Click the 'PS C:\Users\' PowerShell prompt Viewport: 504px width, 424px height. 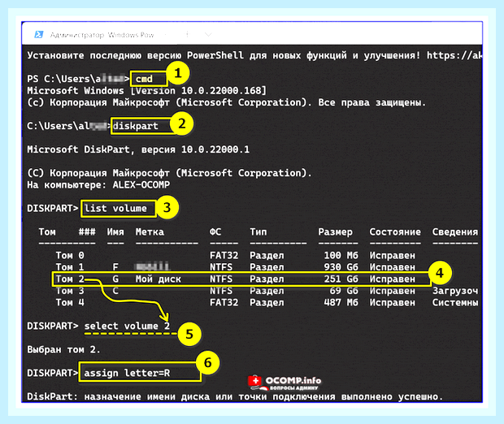[78, 79]
